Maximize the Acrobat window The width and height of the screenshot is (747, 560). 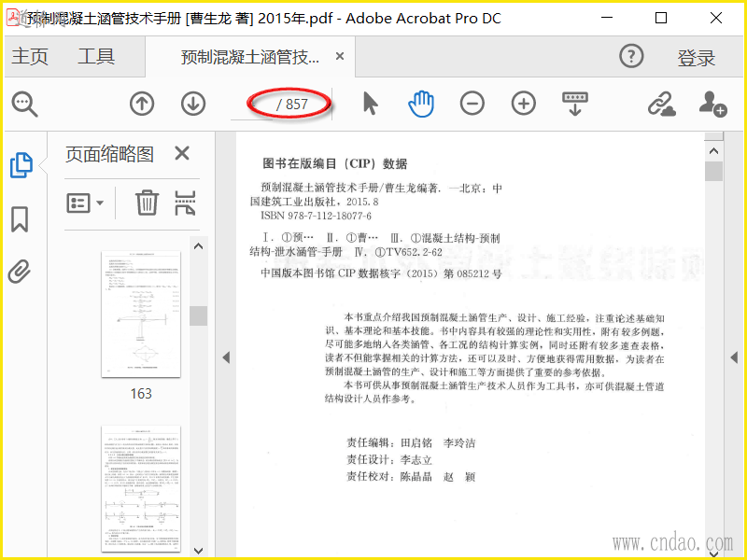pos(661,18)
